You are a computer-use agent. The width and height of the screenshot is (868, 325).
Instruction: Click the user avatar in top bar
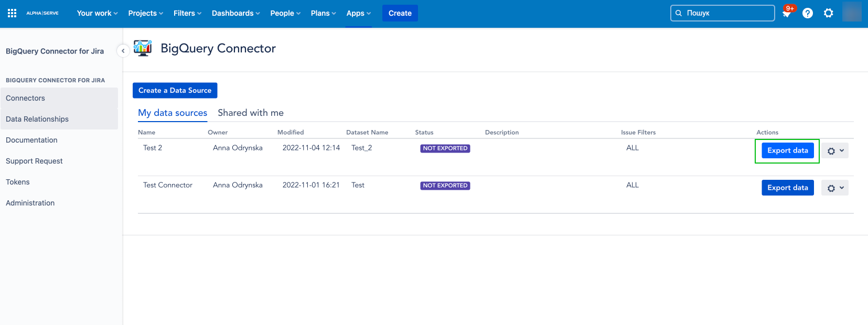(852, 12)
